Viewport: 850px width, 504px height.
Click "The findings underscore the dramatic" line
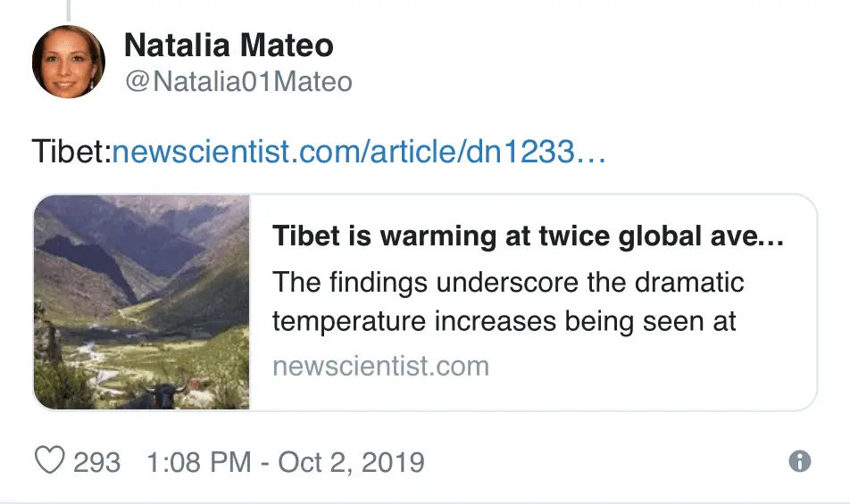[508, 283]
